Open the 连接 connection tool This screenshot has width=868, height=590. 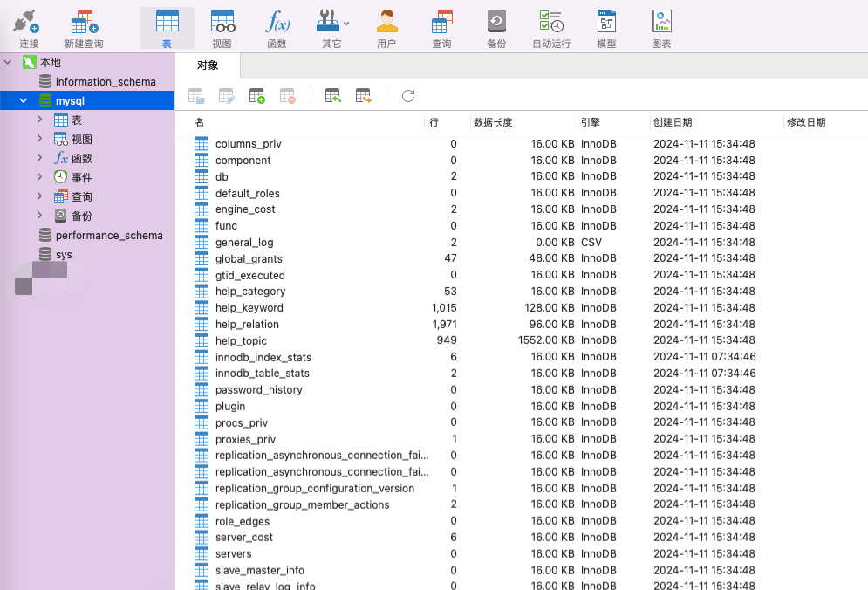click(x=28, y=28)
